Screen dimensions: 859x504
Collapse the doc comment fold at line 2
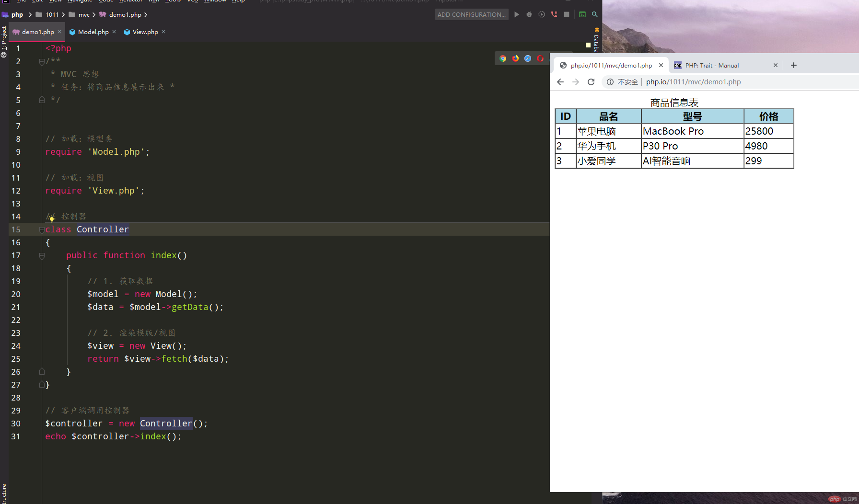pos(42,61)
